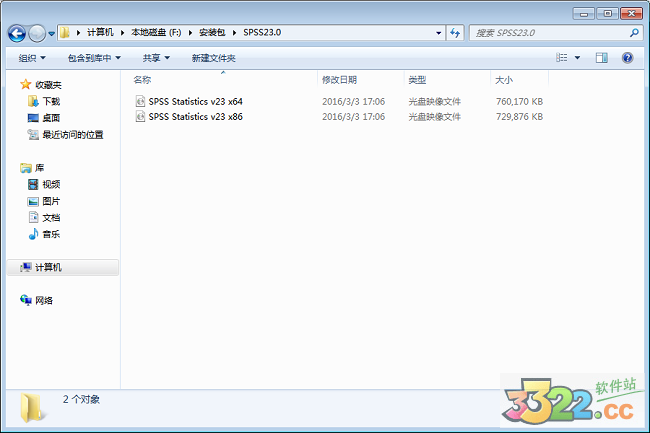This screenshot has width=650, height=433.
Task: Click the 网络 globe icon
Action: [26, 300]
